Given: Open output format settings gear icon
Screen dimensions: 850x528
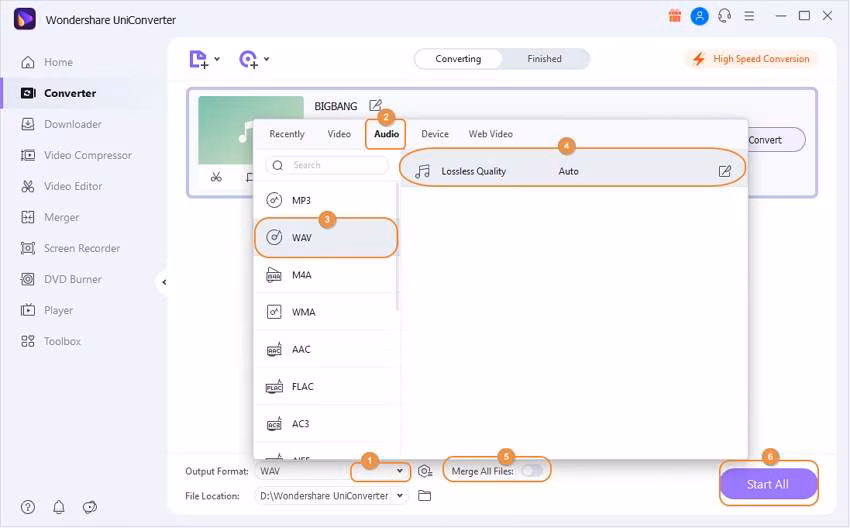Looking at the screenshot, I should point(425,471).
